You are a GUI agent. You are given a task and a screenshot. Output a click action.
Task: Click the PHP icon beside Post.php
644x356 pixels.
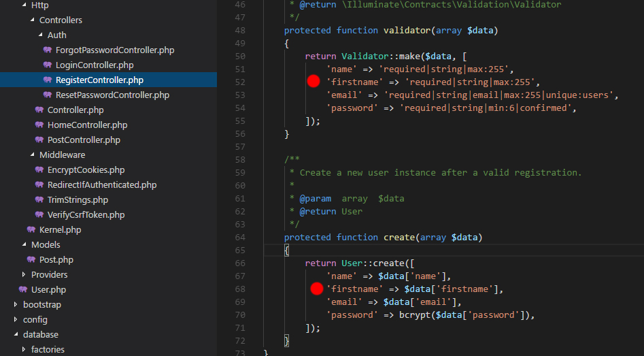(x=31, y=259)
